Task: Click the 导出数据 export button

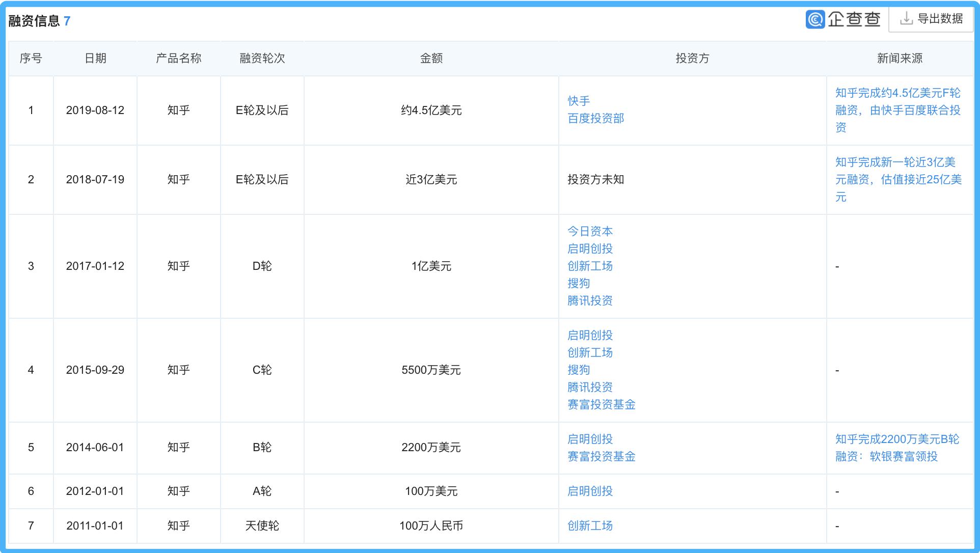Action: pyautogui.click(x=931, y=19)
